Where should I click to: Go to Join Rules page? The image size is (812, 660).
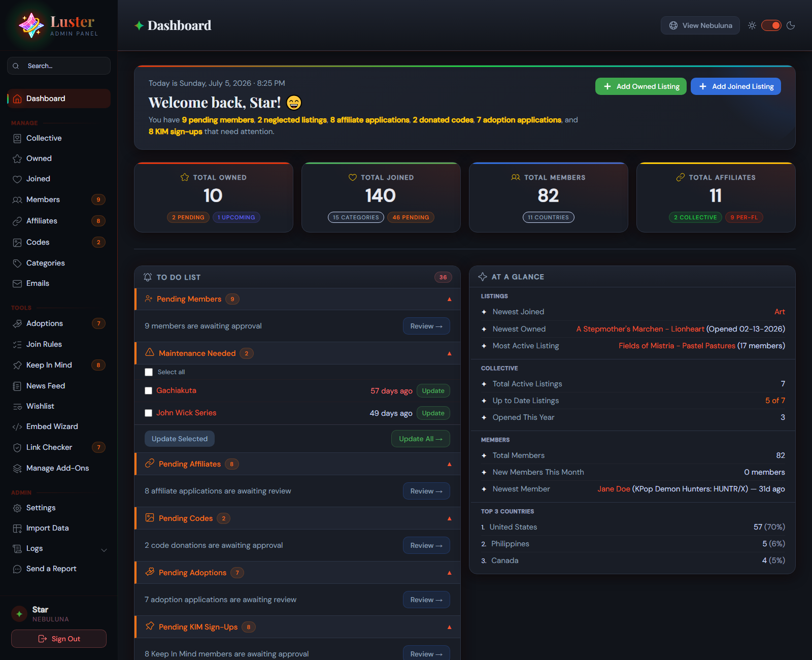click(x=59, y=345)
